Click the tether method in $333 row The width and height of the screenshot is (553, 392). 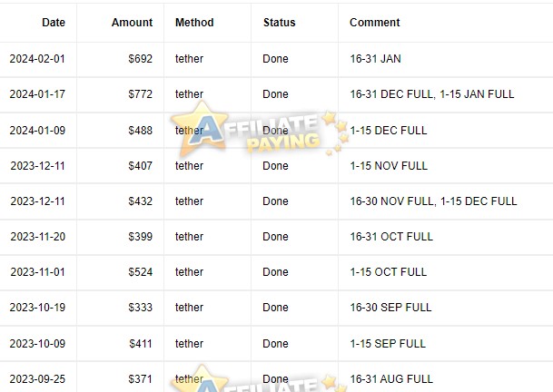pyautogui.click(x=189, y=308)
